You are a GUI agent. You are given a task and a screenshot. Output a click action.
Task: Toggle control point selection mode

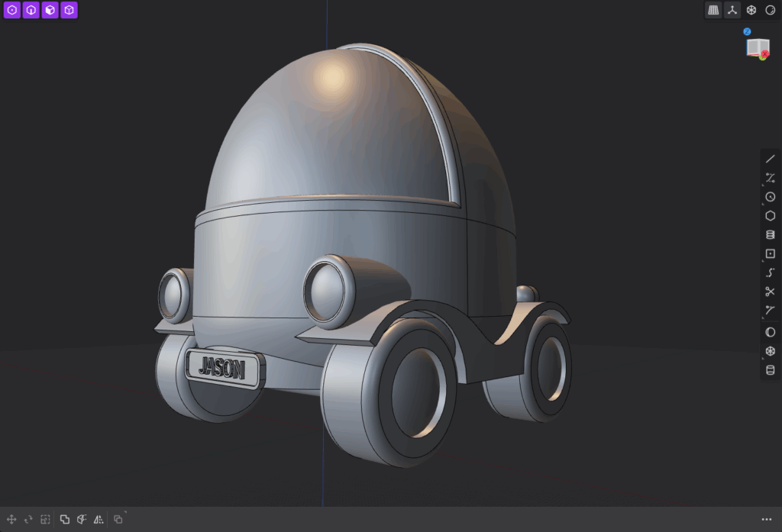tap(12, 11)
